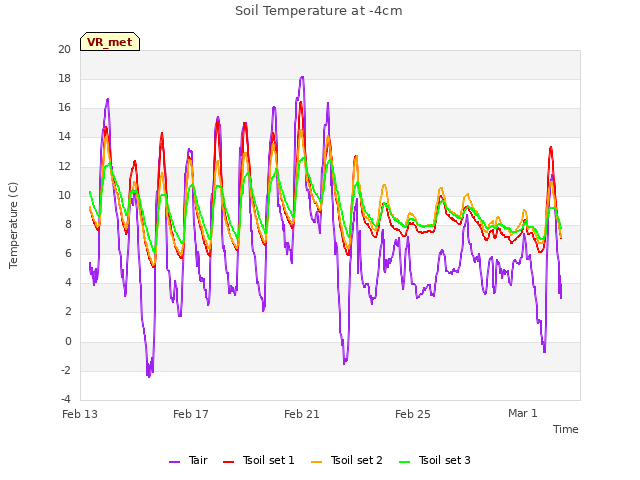Click the 14 y-axis tick label

[x=64, y=137]
